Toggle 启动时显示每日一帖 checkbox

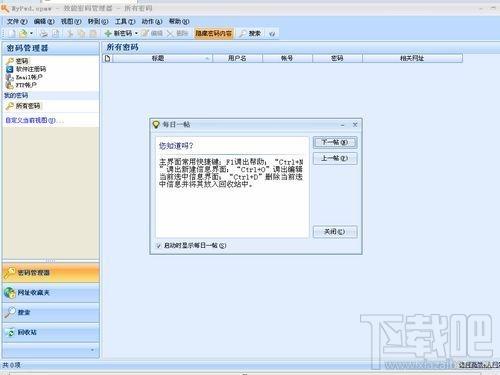159,246
